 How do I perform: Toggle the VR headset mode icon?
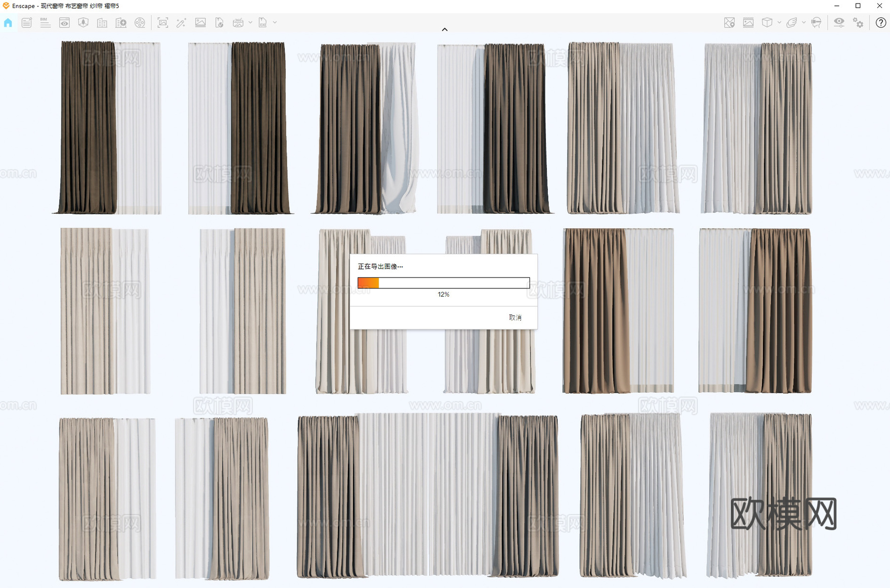tap(816, 23)
